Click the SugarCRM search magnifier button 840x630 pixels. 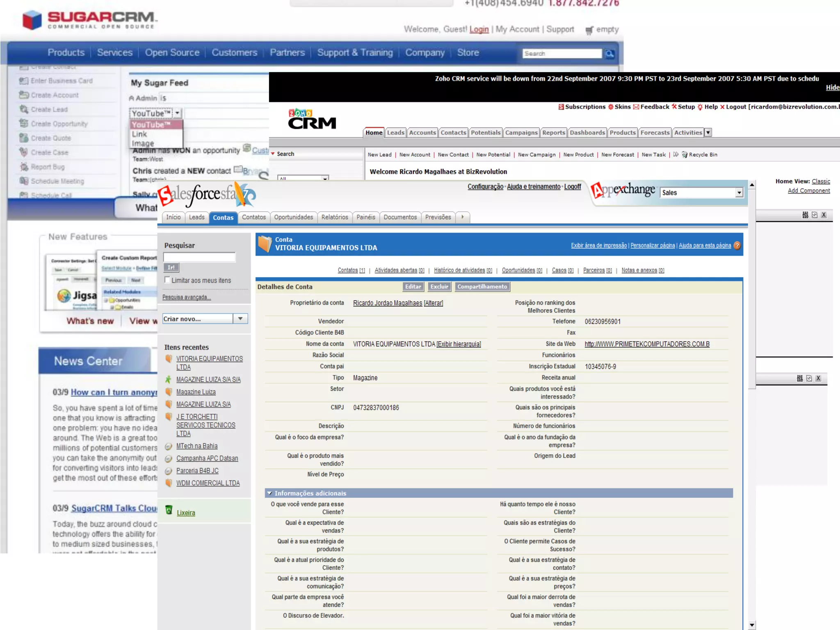coord(610,54)
